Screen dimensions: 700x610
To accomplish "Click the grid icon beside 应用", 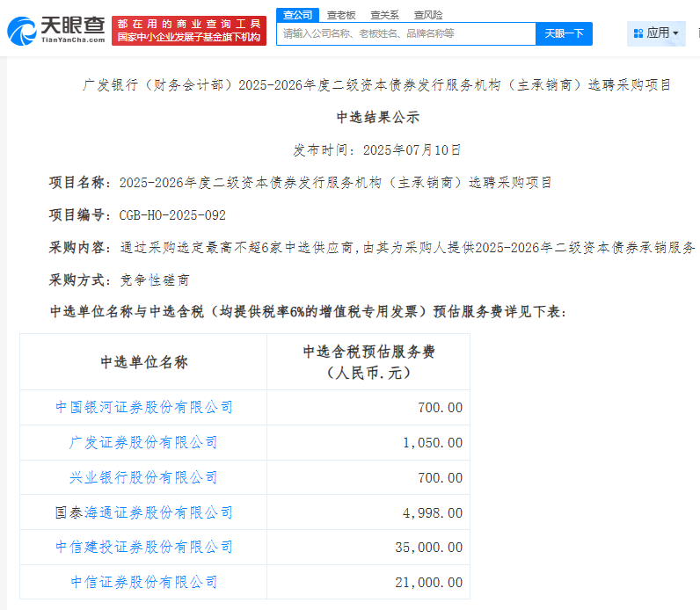I will (x=638, y=33).
